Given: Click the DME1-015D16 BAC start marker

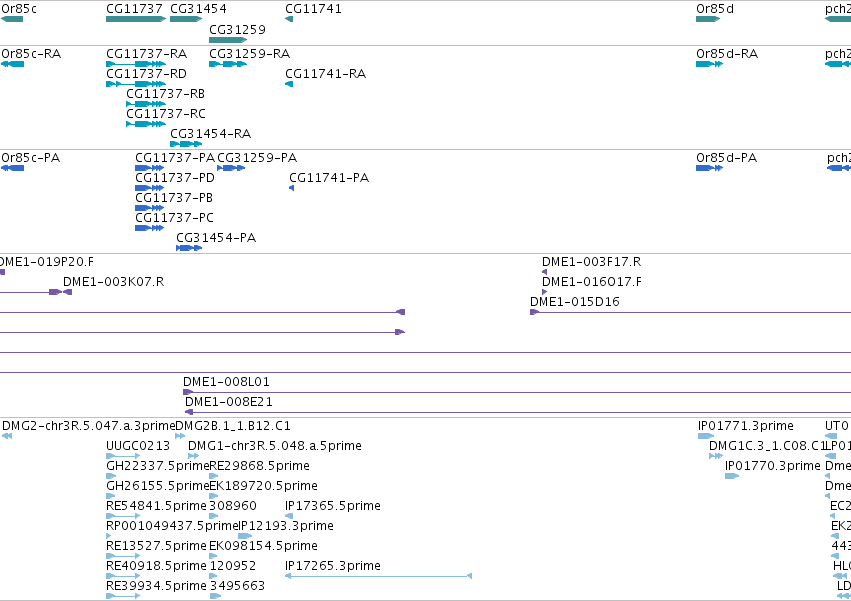Looking at the screenshot, I should click(534, 312).
